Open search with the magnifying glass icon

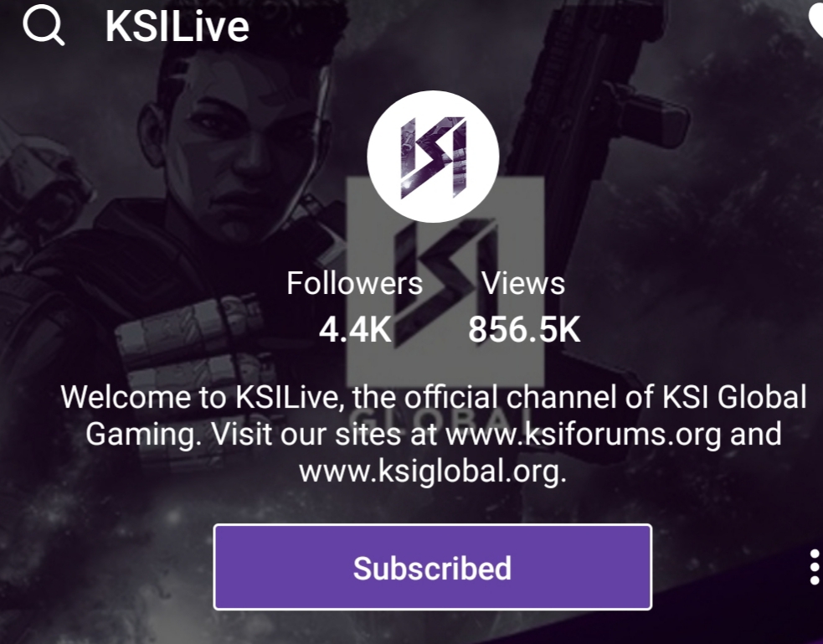tap(44, 26)
